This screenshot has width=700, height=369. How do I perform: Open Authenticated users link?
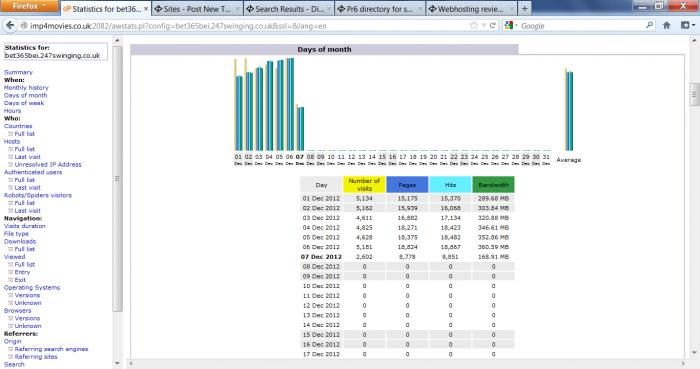[33, 172]
